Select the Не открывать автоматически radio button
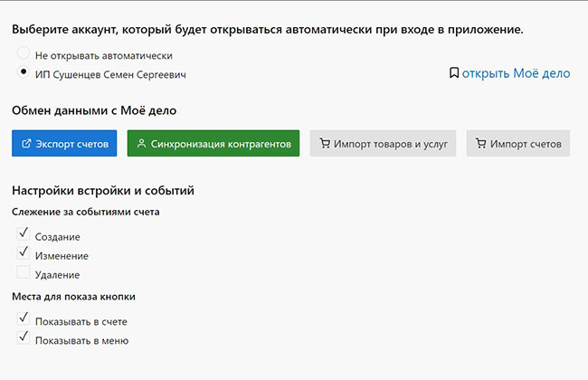This screenshot has height=380, width=588. [x=24, y=54]
